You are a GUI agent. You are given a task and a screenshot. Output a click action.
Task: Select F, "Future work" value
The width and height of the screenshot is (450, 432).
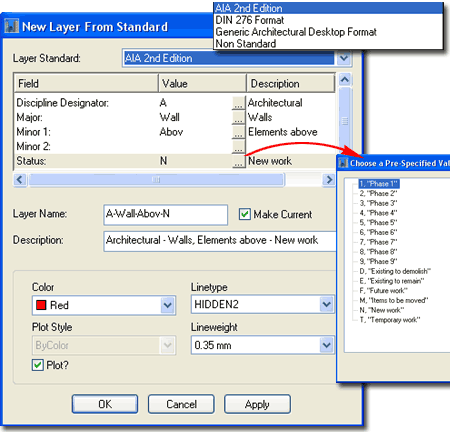tap(383, 290)
